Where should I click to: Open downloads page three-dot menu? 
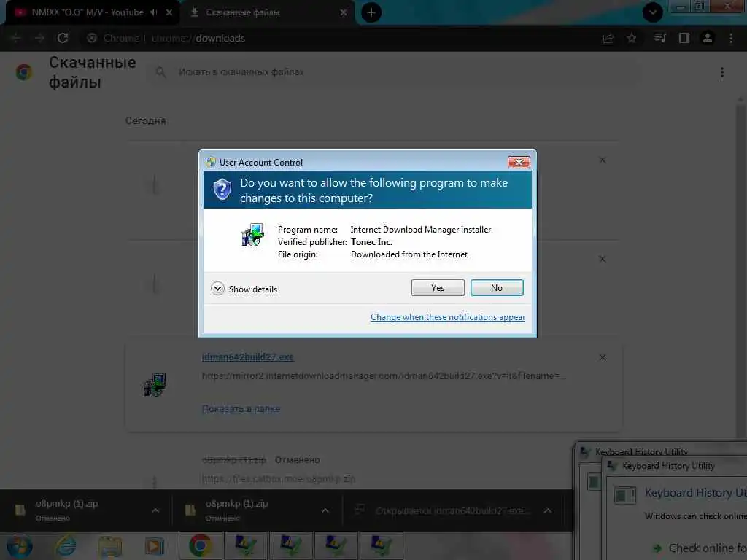(722, 72)
